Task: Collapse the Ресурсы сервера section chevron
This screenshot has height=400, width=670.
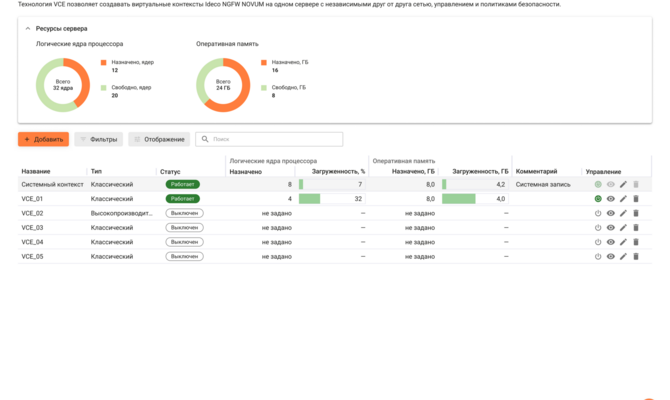Action: click(28, 29)
